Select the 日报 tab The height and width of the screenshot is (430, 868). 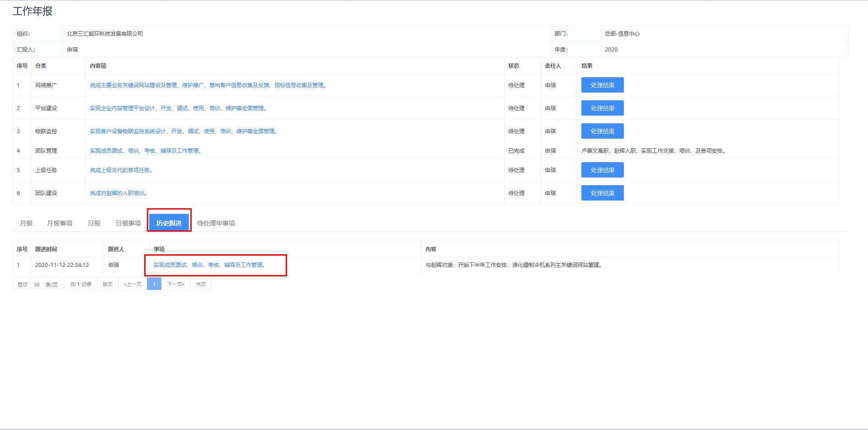pos(94,223)
